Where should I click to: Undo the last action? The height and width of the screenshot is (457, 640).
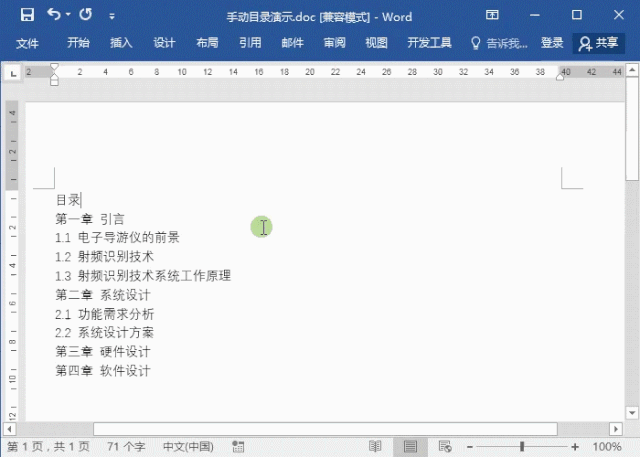[53, 14]
